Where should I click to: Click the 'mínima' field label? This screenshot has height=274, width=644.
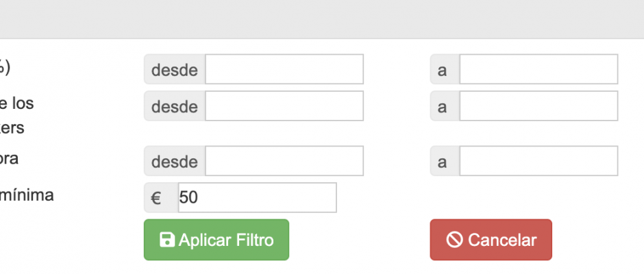[x=27, y=195]
